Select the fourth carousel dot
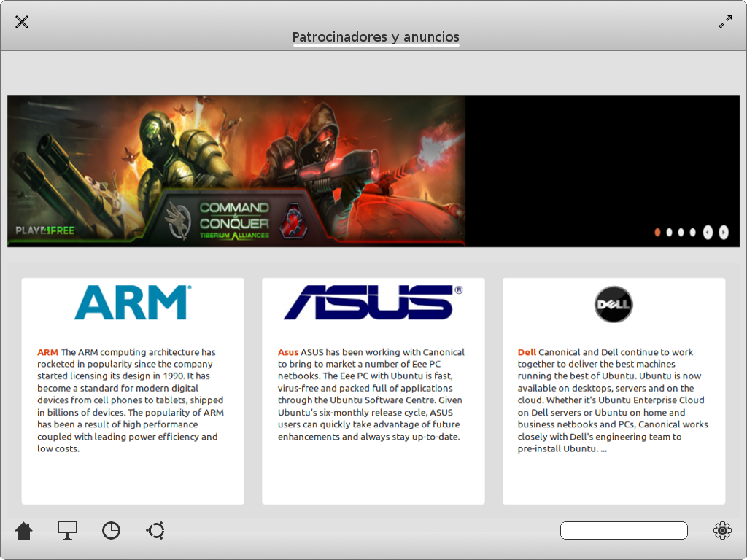 pos(693,233)
